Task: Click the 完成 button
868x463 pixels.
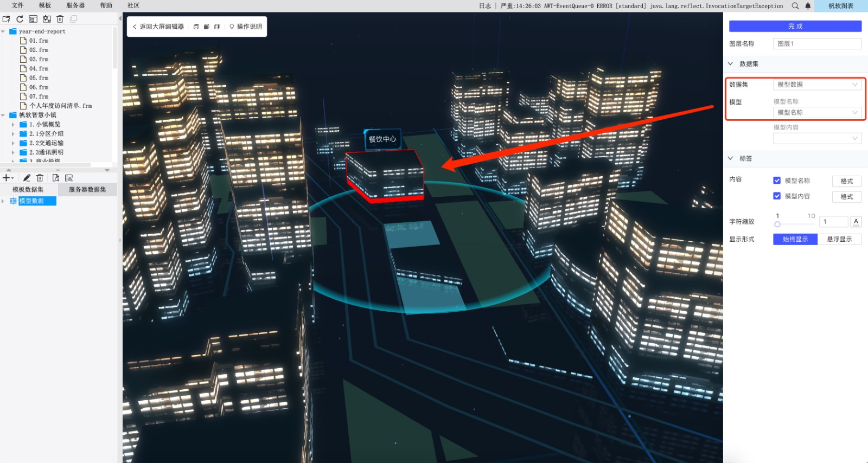Action: pos(795,26)
